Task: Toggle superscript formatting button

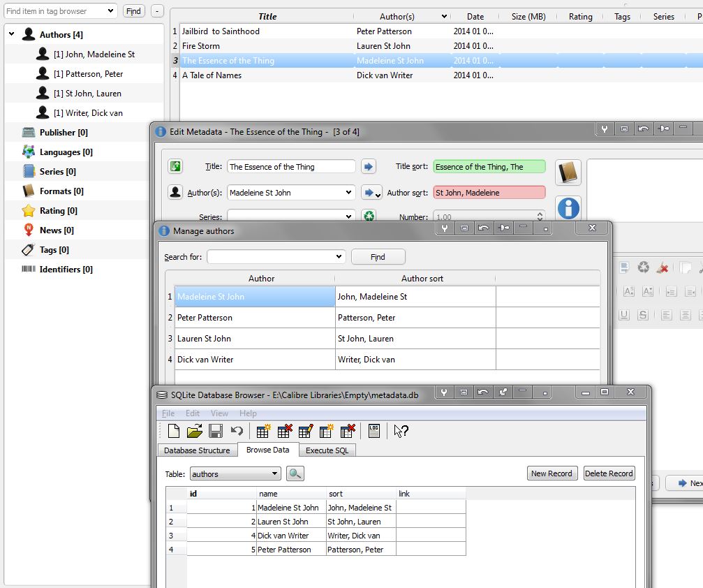Action: click(x=628, y=291)
